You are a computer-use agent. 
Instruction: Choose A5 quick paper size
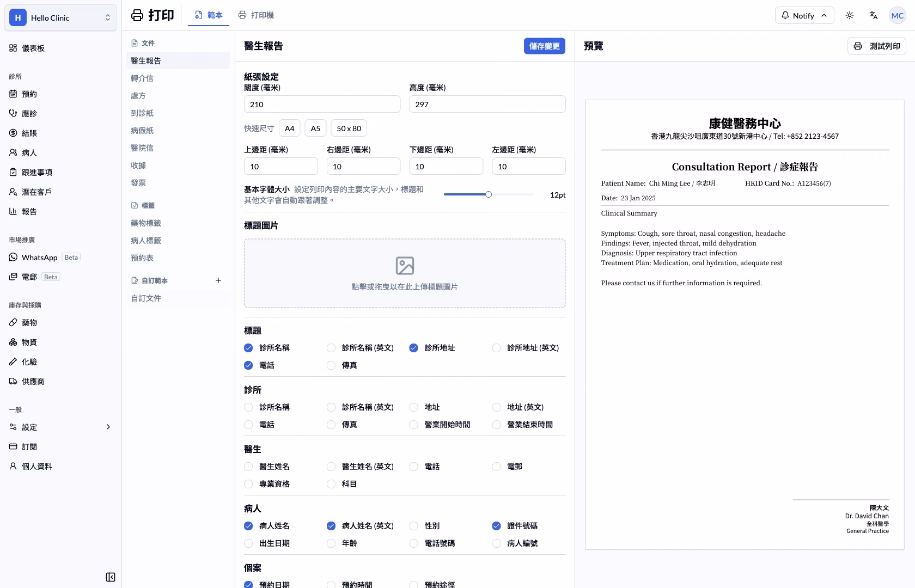(315, 128)
